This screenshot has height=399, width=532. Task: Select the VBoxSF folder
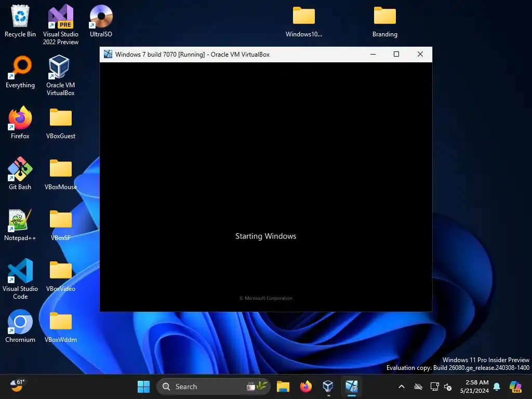coord(61,224)
